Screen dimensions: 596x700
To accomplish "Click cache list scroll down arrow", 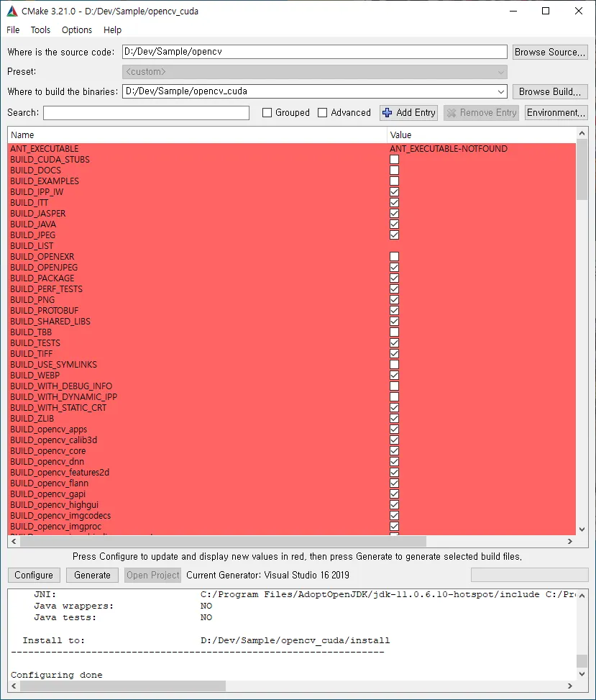I will (x=582, y=529).
